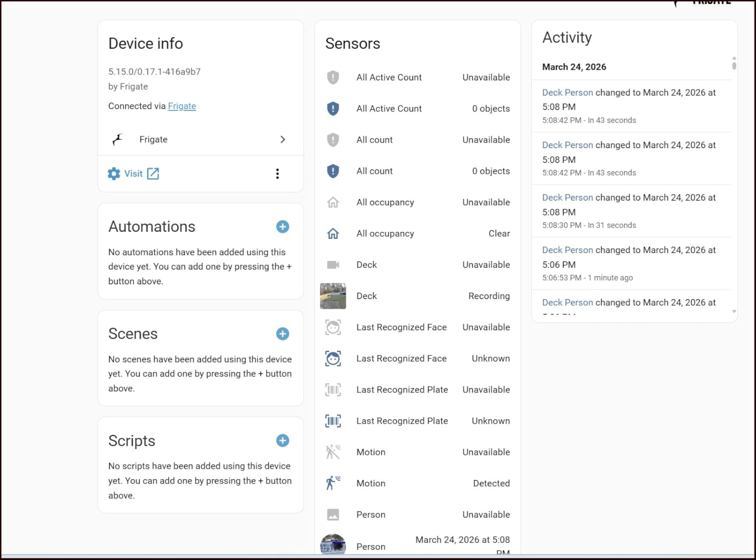Open the first Deck Person activity link
This screenshot has height=560, width=756.
[x=567, y=92]
